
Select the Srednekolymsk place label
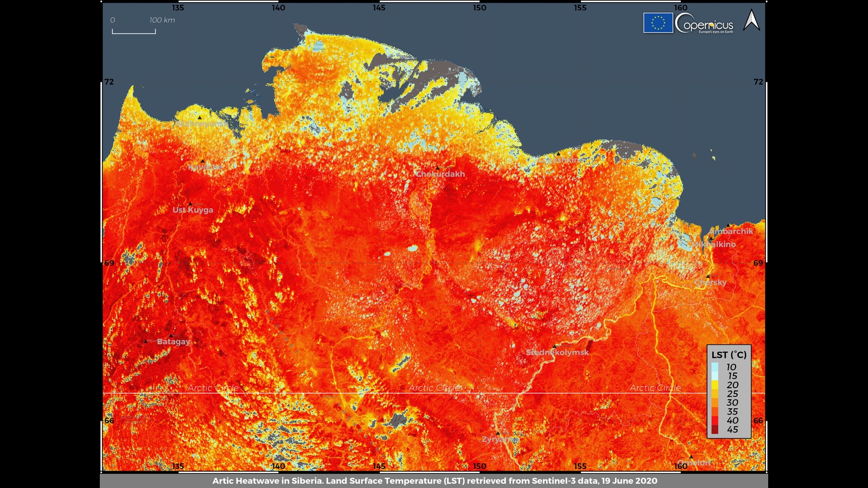point(557,352)
